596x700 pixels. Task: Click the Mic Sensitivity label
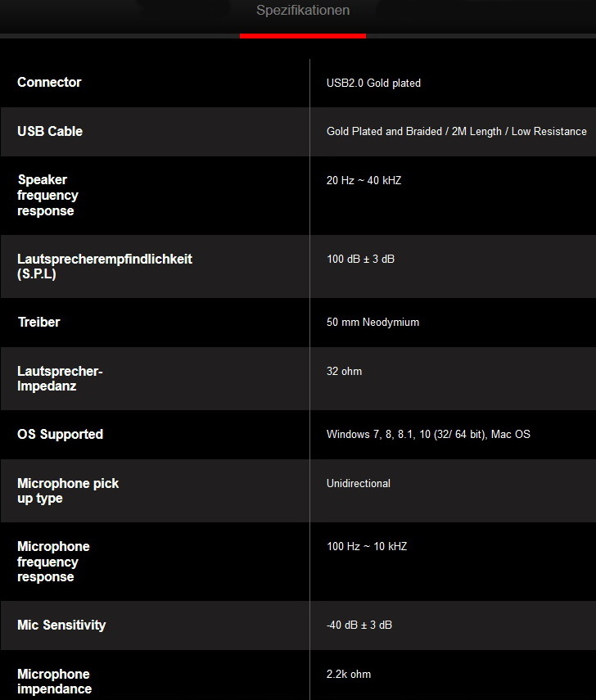tap(61, 625)
